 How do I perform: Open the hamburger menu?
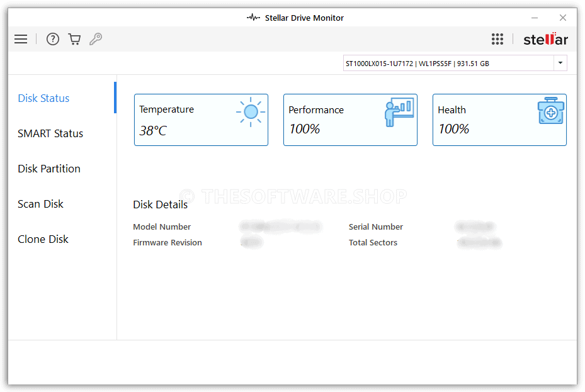pos(21,39)
